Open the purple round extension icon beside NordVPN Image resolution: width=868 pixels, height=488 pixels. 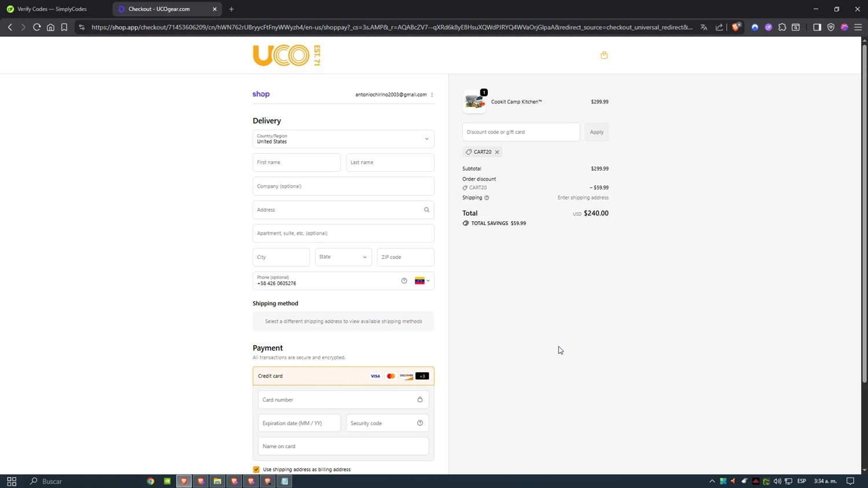click(768, 27)
